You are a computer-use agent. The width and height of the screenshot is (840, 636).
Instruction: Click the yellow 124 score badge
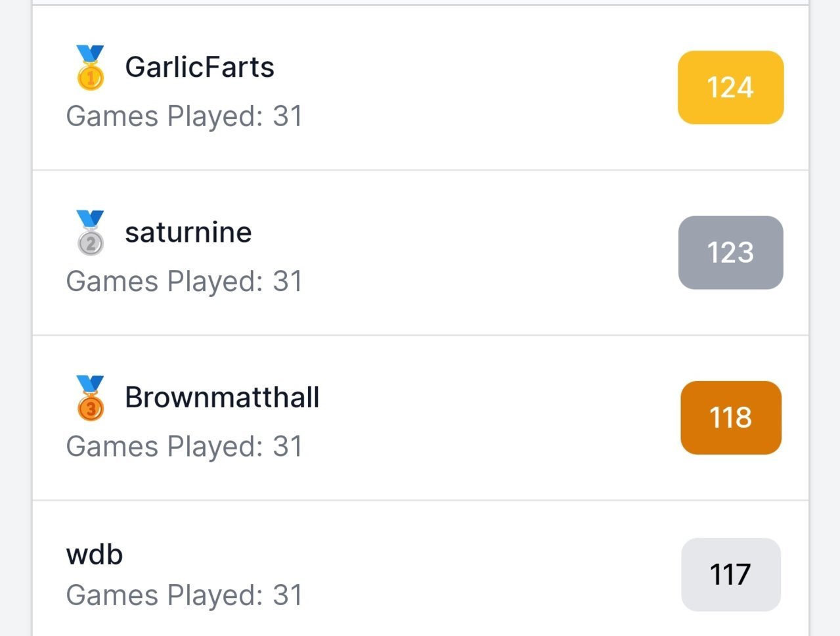[x=730, y=87]
